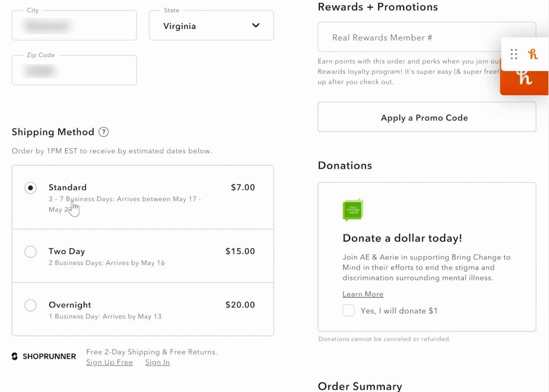The image size is (549, 392).
Task: Click the Zip Code field
Action: click(74, 70)
